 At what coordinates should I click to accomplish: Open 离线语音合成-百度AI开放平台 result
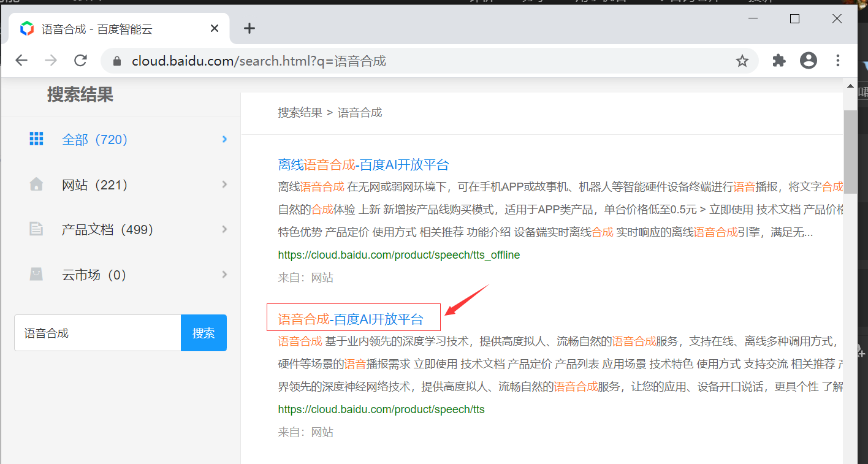click(364, 164)
